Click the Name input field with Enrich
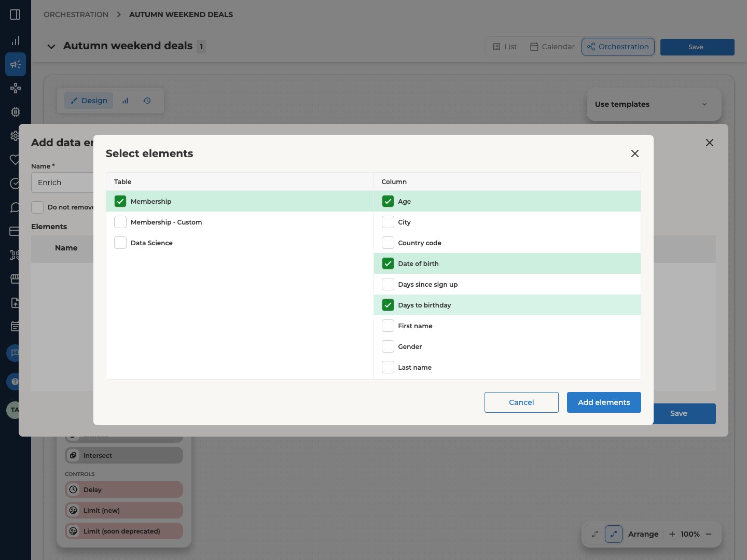 (x=62, y=183)
